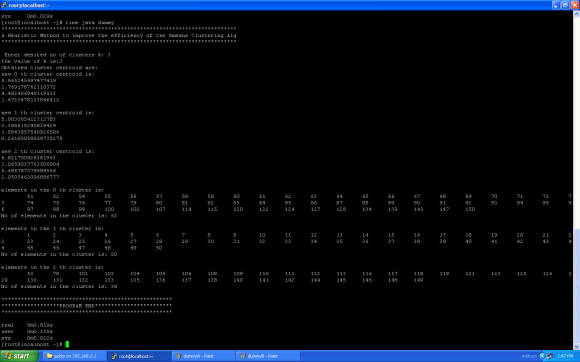This screenshot has height=362, width=580.
Task: Click the 'user 0m0.135s' timing line
Action: pyautogui.click(x=27, y=332)
